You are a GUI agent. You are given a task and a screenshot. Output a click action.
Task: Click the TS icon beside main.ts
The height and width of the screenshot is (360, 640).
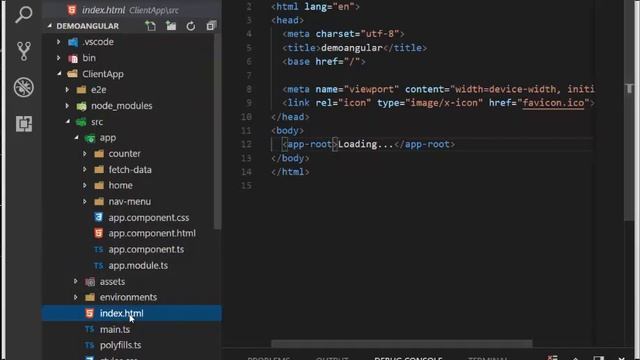tap(89, 329)
